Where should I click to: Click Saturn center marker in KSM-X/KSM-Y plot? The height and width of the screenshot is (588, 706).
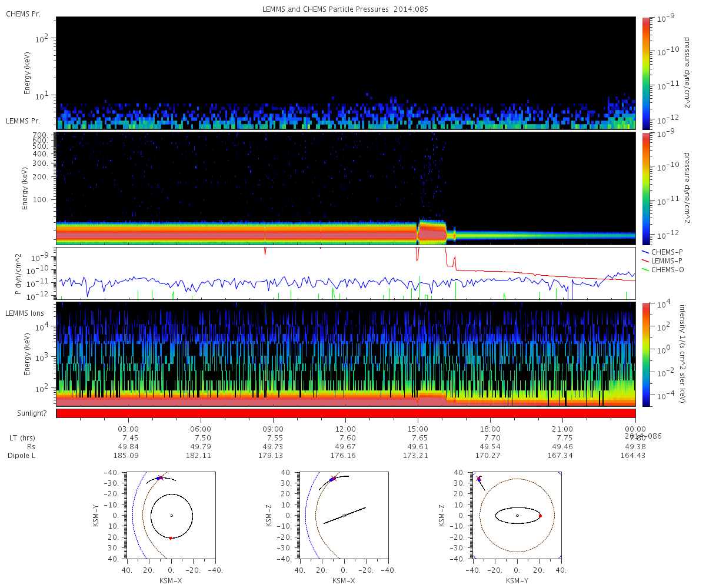tap(171, 516)
